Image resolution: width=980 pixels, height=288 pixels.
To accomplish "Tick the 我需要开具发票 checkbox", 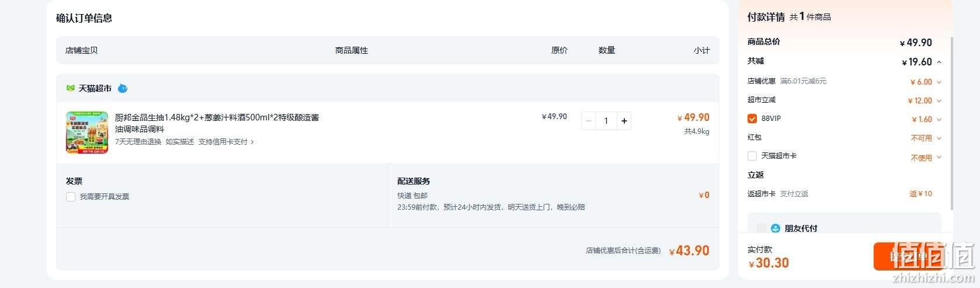I will click(71, 197).
